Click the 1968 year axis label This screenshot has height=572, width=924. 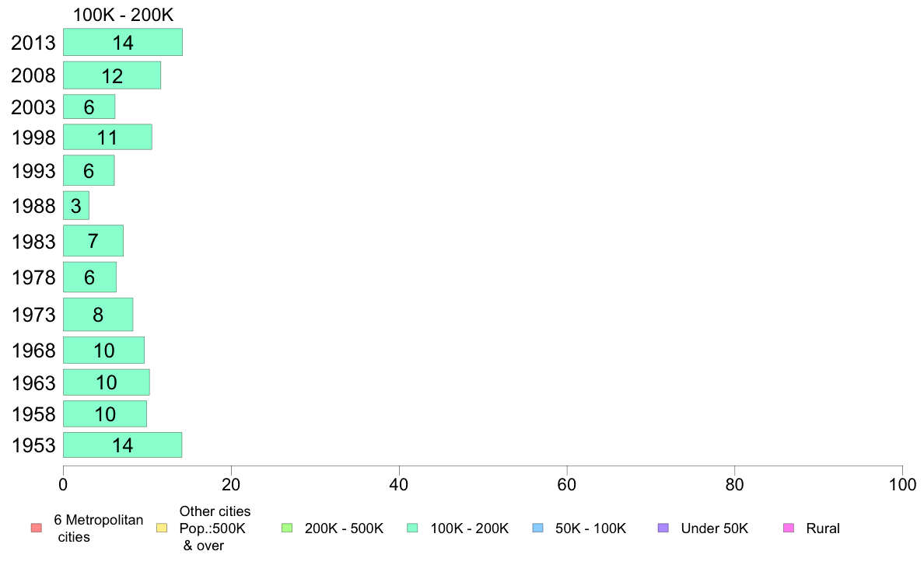(33, 351)
